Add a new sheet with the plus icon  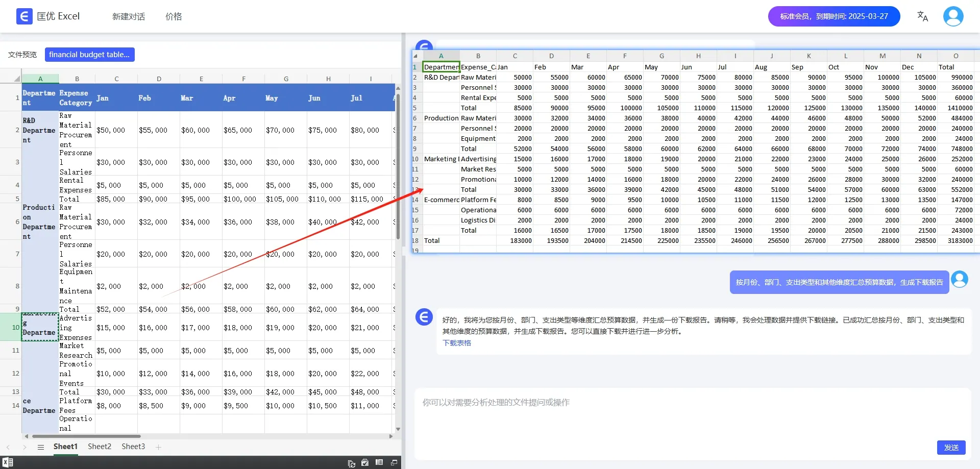coord(158,447)
